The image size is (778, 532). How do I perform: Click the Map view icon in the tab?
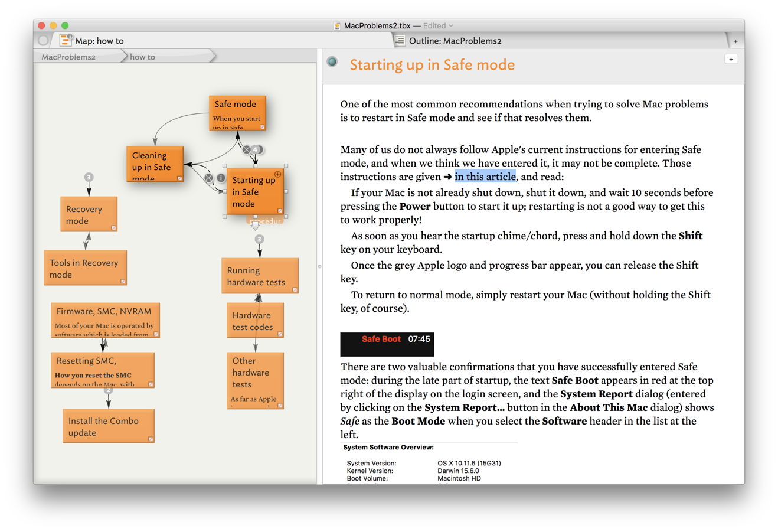(66, 40)
